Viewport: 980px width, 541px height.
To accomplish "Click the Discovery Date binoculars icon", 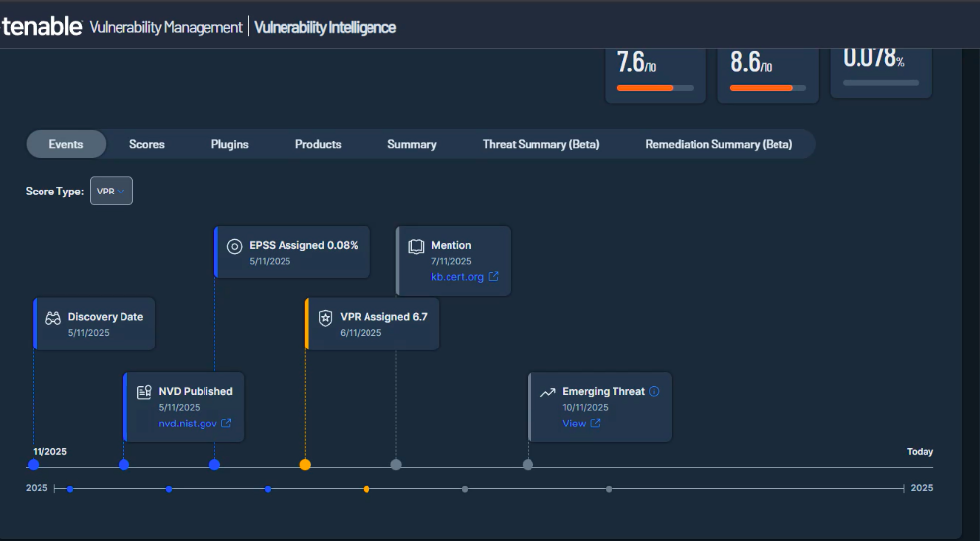I will (53, 318).
